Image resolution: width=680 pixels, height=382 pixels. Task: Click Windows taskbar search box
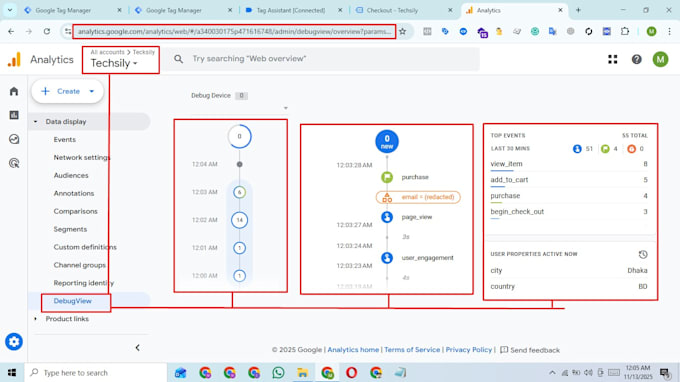[x=95, y=372]
